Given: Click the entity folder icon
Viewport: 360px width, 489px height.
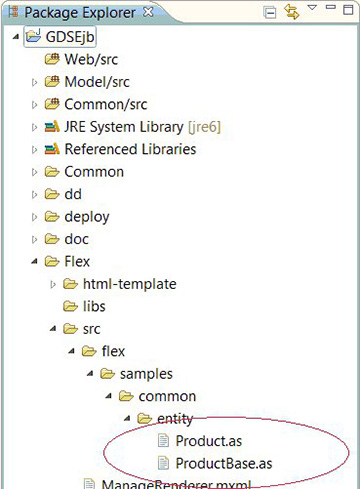Looking at the screenshot, I should 145,418.
